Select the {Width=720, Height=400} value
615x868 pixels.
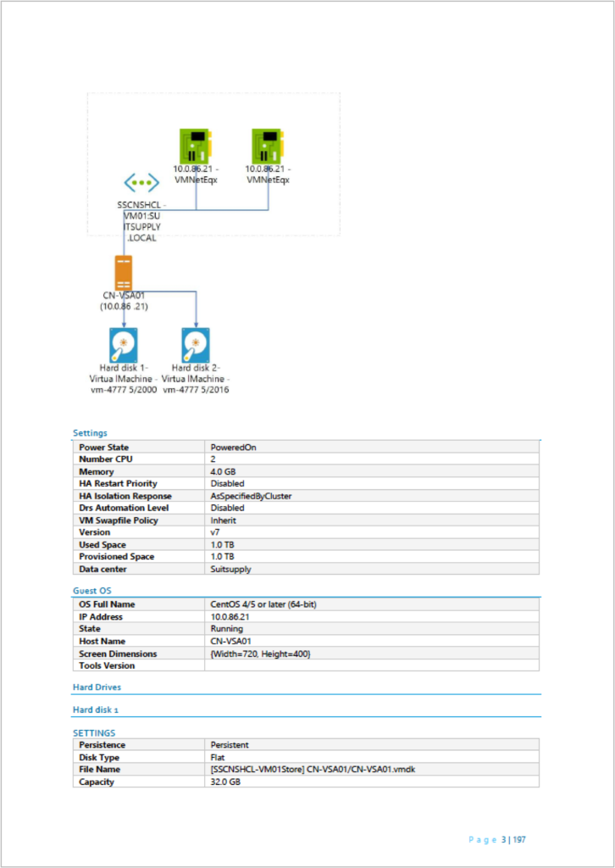[261, 654]
